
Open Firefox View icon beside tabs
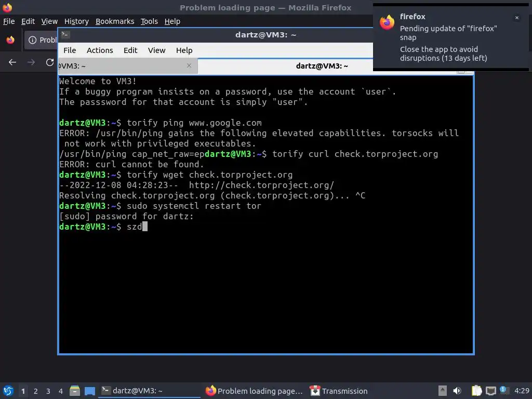coord(10,40)
